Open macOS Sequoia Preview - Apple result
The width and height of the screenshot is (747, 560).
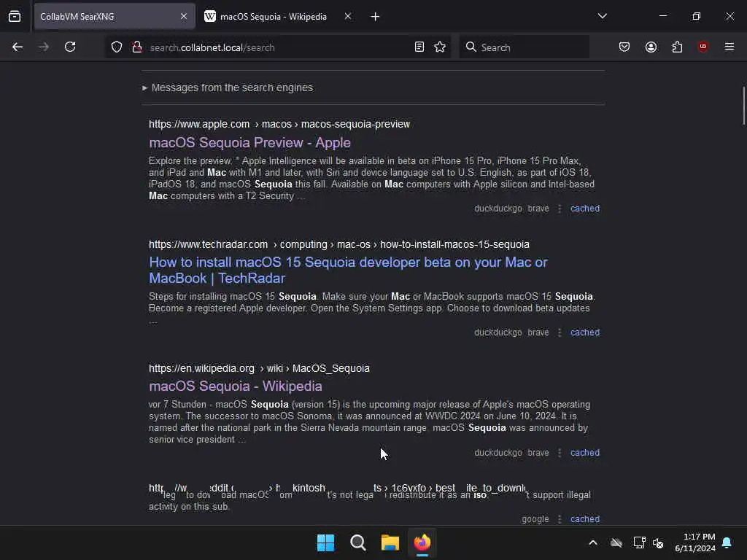point(249,142)
